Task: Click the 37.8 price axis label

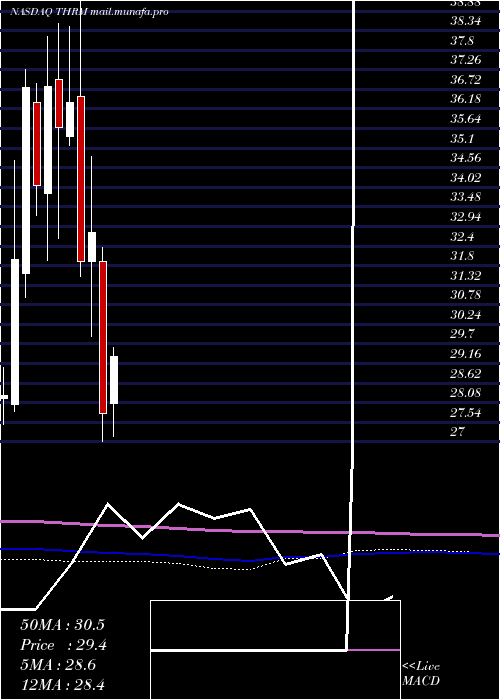Action: pos(462,41)
